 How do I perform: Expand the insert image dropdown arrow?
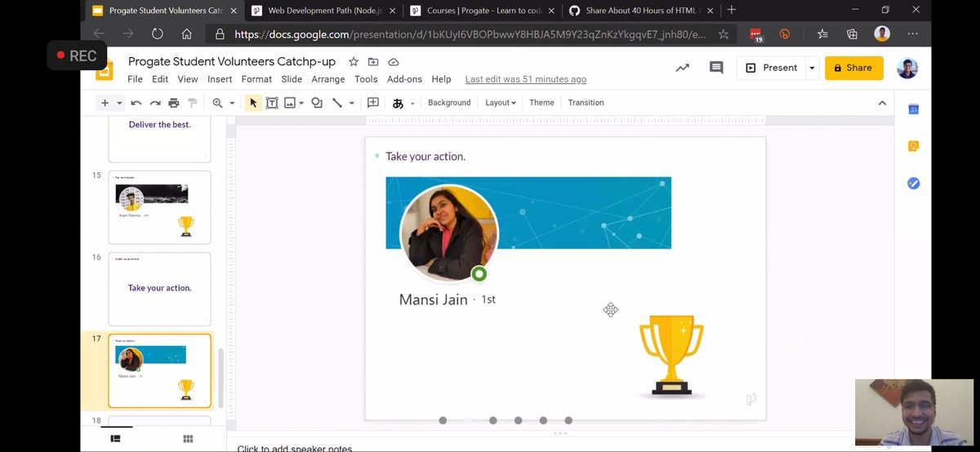tap(302, 103)
